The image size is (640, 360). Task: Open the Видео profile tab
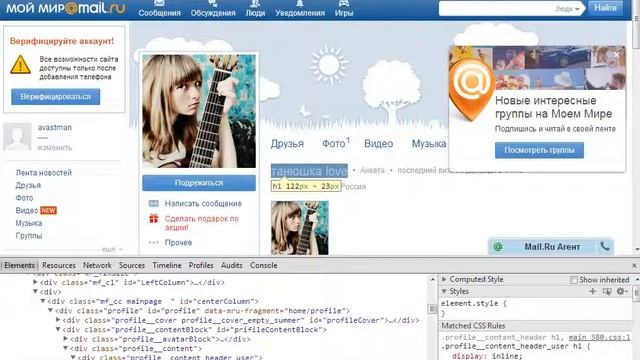[x=378, y=144]
